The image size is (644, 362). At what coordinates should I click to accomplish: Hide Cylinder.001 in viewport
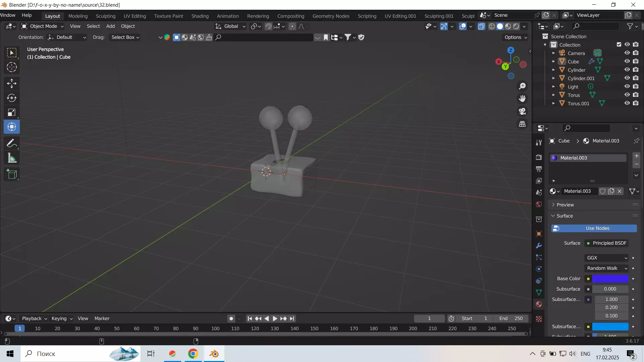(x=627, y=78)
